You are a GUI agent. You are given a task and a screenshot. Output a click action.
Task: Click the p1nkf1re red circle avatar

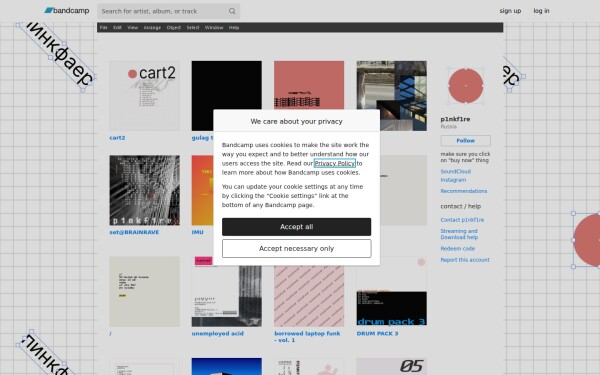tap(465, 86)
